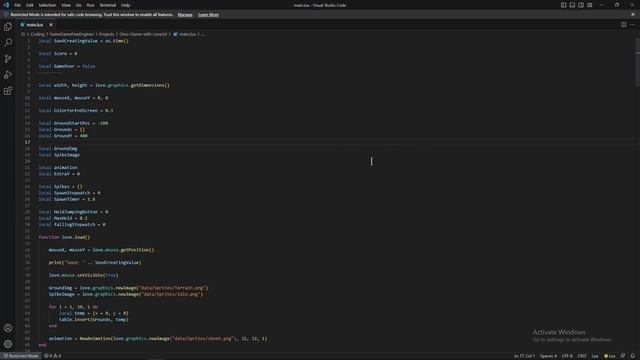Open the Manage gear menu
The image size is (640, 360).
[x=8, y=344]
